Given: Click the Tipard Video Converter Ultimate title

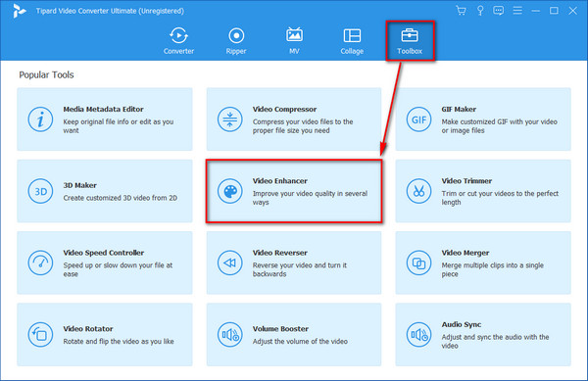Looking at the screenshot, I should (x=110, y=11).
